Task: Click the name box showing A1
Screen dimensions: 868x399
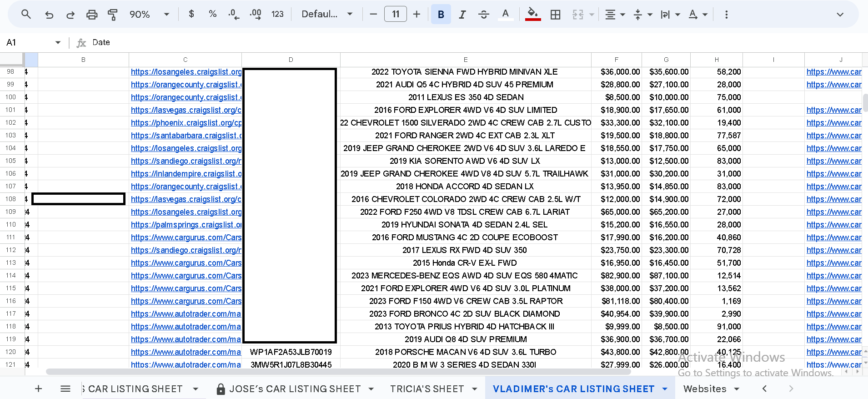Action: [27, 42]
